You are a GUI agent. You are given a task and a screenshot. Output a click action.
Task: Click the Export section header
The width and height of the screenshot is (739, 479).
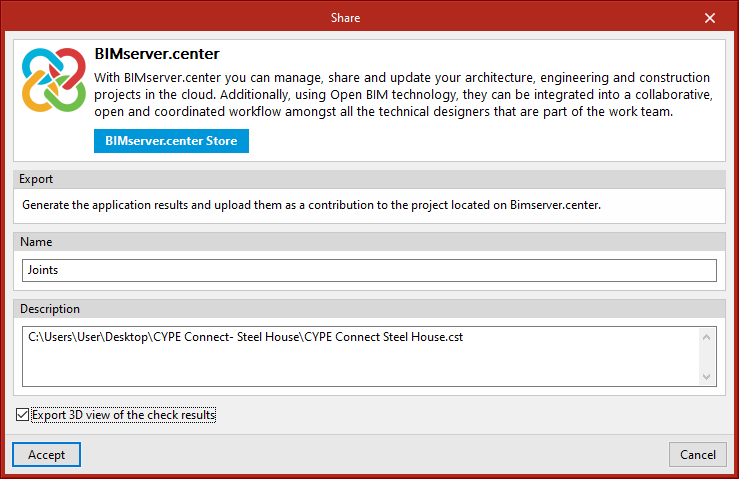[369, 179]
